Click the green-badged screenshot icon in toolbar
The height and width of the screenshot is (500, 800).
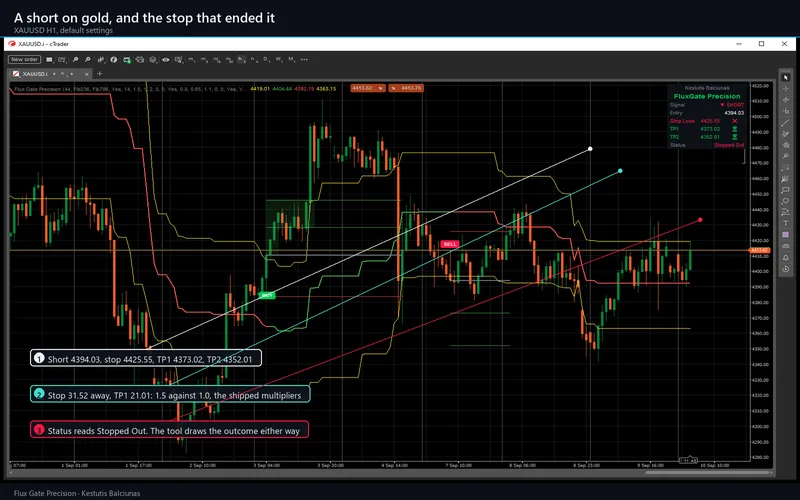[127, 59]
